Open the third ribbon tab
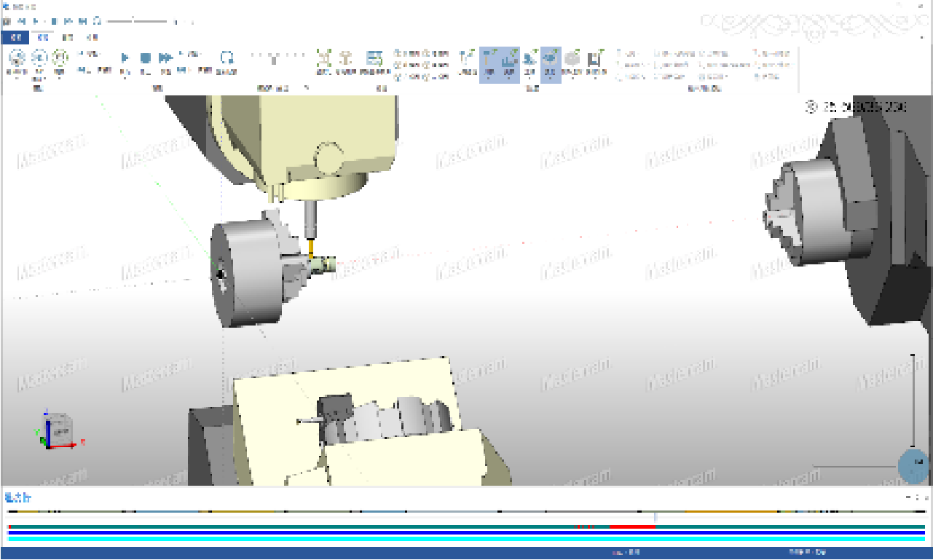The height and width of the screenshot is (560, 933). (67, 36)
